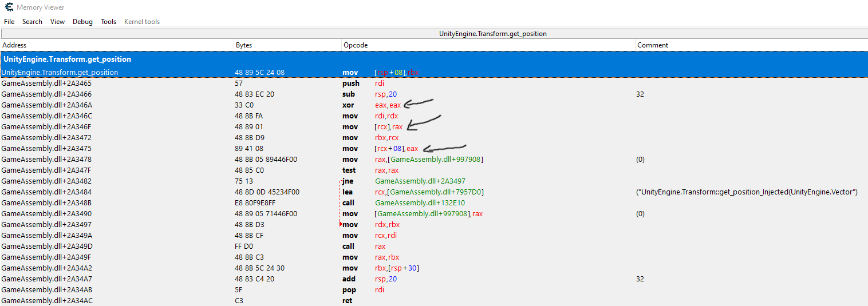Select the lea rcx instruction row
The width and height of the screenshot is (868, 306).
(x=434, y=192)
